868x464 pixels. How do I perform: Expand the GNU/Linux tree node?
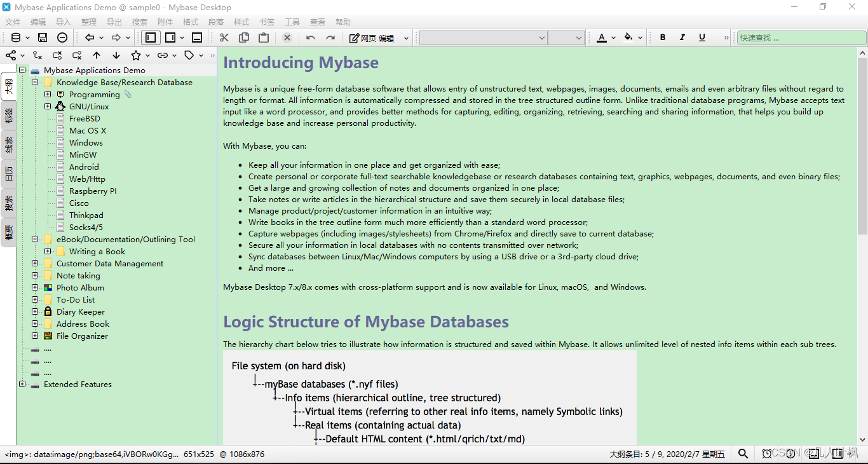pyautogui.click(x=48, y=106)
